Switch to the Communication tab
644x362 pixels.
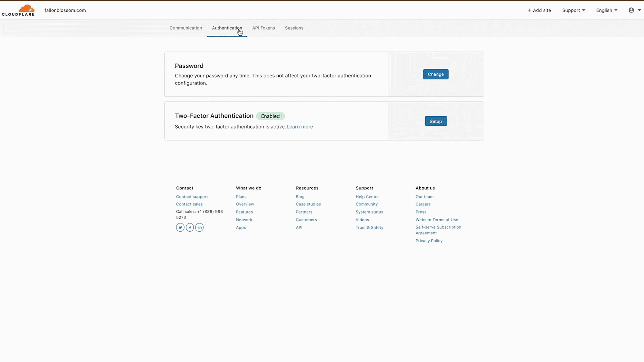186,28
